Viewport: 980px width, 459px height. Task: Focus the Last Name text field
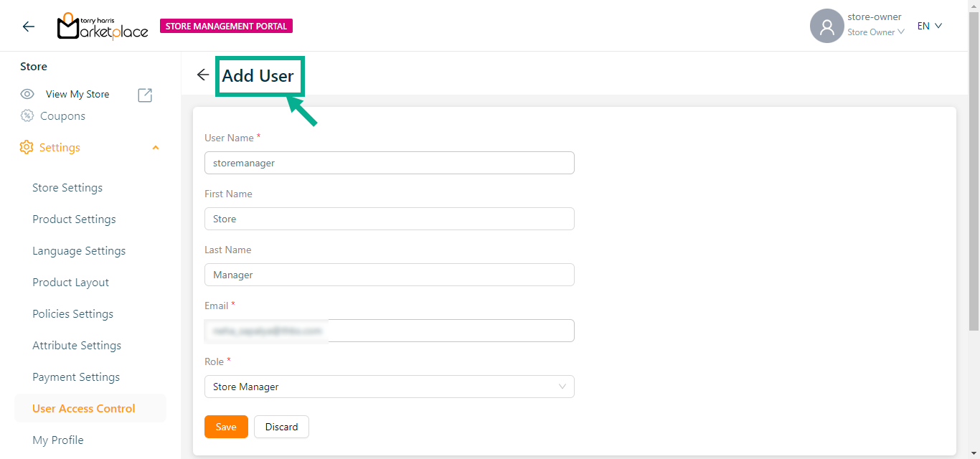[389, 275]
